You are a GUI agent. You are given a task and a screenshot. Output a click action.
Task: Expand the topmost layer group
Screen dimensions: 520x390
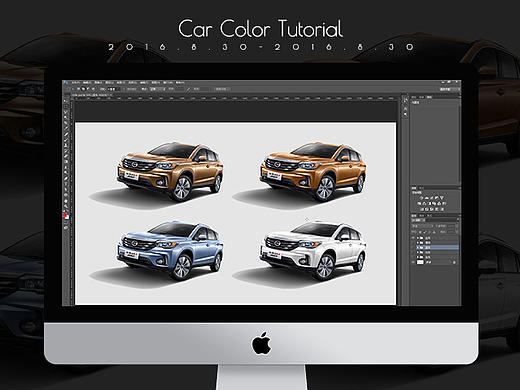coord(418,238)
